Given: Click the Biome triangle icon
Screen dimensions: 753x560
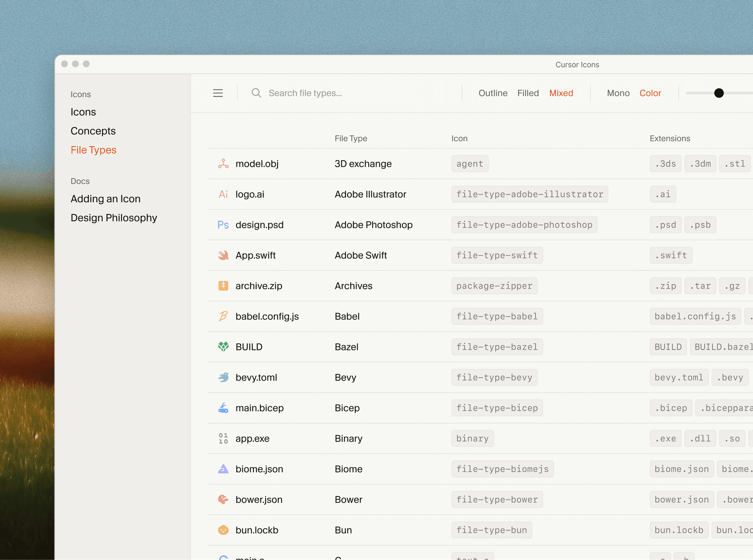Looking at the screenshot, I should 223,469.
